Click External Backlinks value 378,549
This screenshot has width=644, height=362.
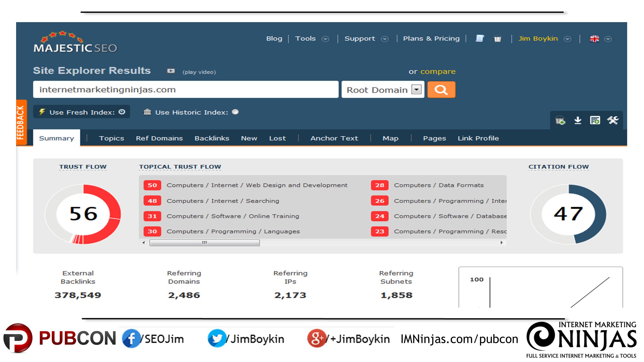click(x=78, y=295)
